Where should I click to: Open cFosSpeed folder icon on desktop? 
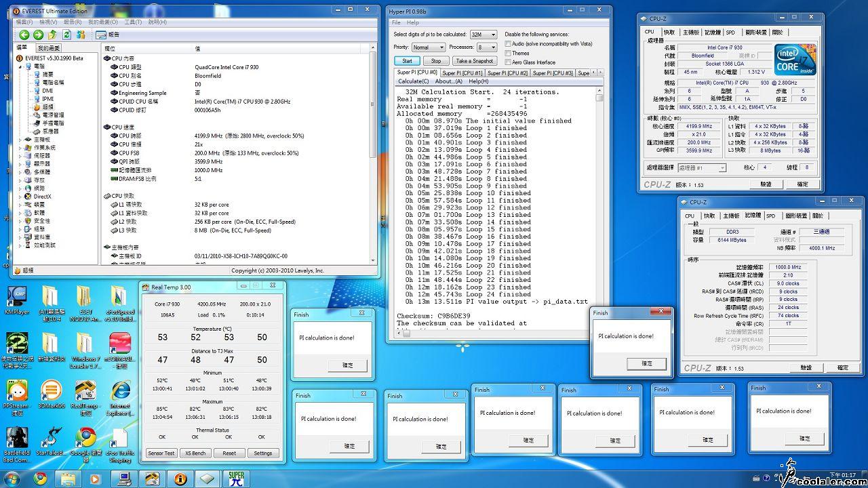119,302
